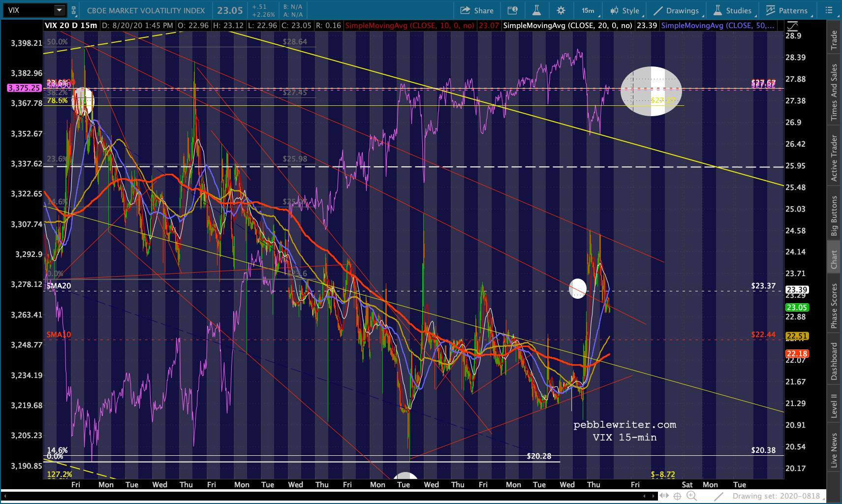
Task: Open the symbol dropdown arrow next to VIX
Action: [59, 10]
